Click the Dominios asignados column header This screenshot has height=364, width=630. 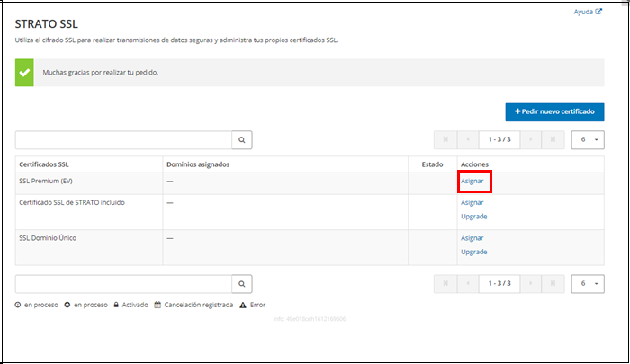point(198,164)
